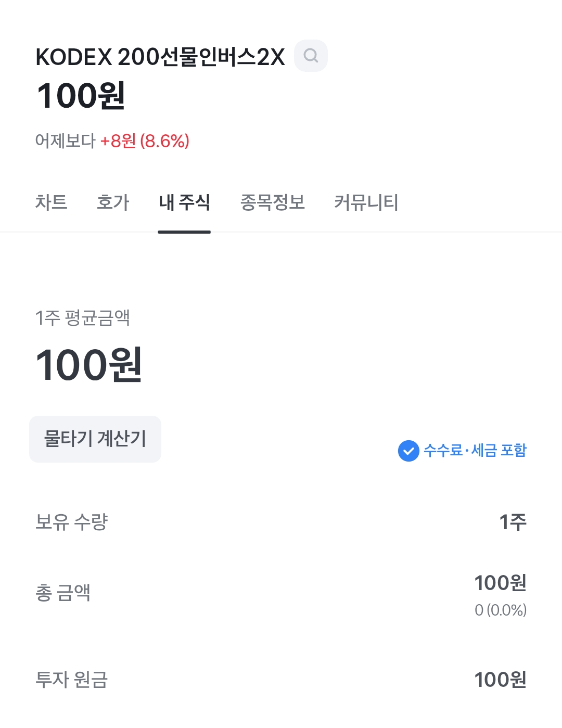Viewport: 562px width, 728px height.
Task: Toggle the blue 수수료·세금 포함 checkmark
Action: (408, 451)
